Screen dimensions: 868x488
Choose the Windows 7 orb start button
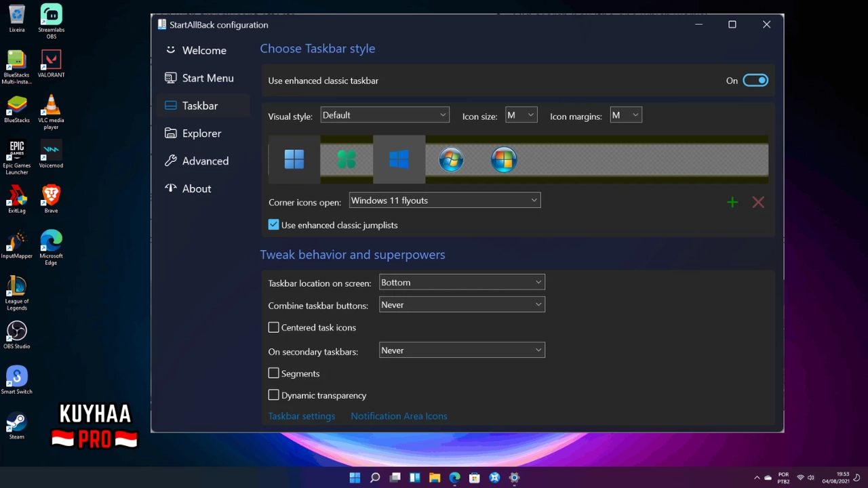tap(452, 159)
